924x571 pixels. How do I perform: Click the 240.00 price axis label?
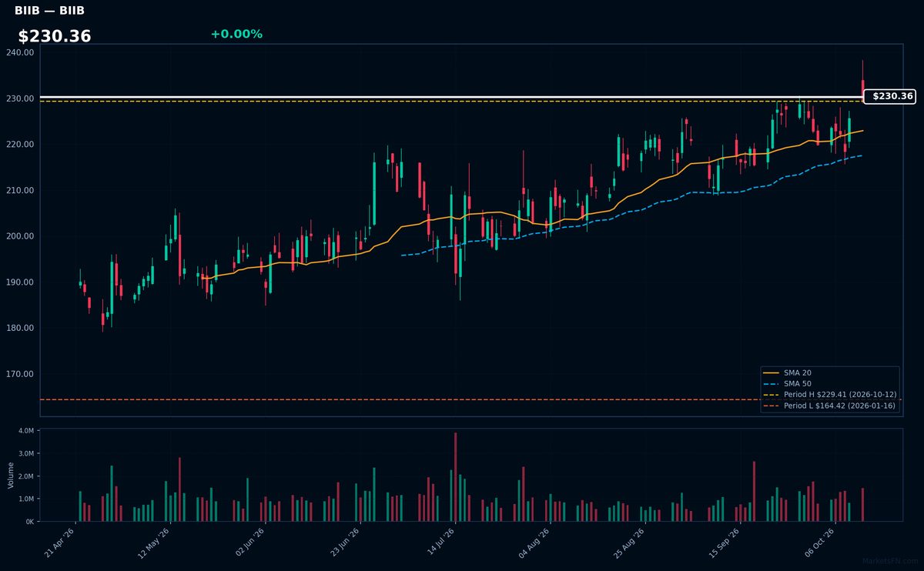tap(20, 52)
